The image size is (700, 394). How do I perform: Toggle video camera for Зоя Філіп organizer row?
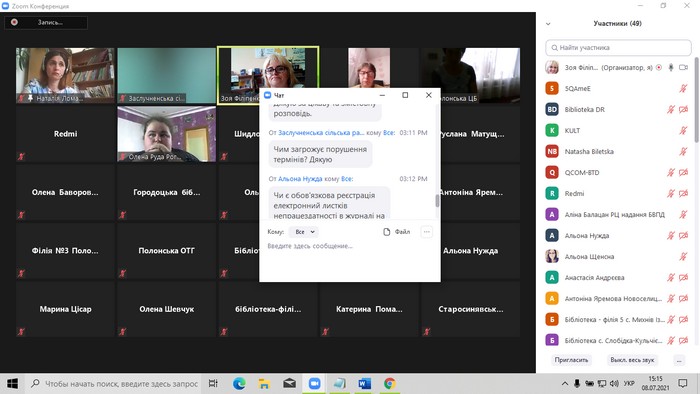coord(683,67)
